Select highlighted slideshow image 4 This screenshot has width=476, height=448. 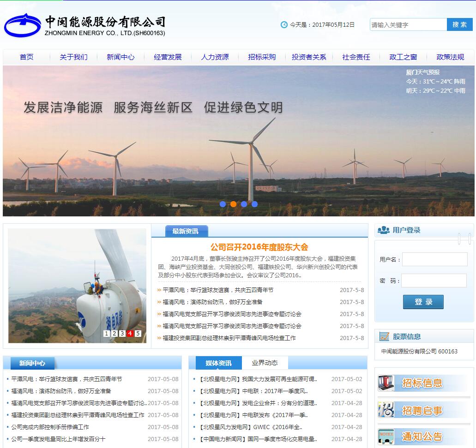[x=130, y=333]
